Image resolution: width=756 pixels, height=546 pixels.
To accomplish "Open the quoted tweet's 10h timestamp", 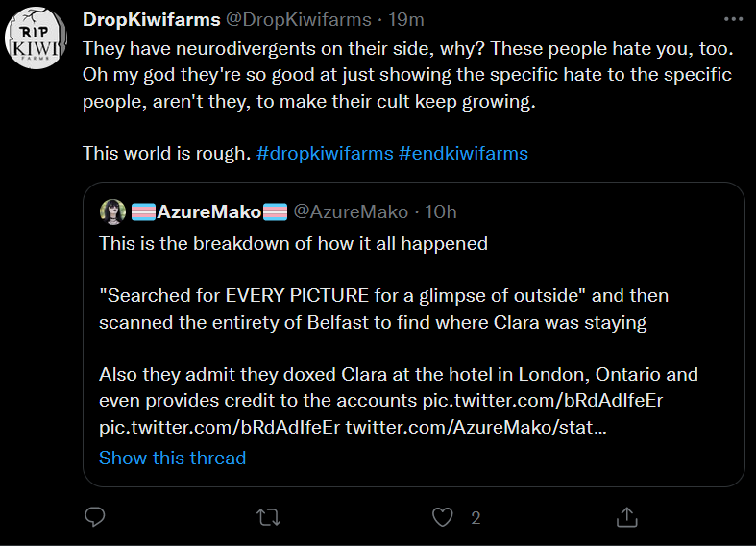I will coord(440,211).
